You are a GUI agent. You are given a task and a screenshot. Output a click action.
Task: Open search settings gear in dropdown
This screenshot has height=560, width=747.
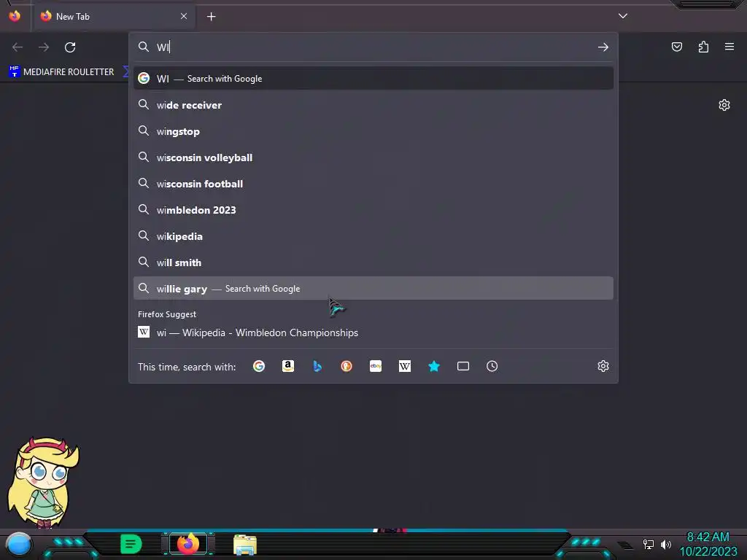(x=603, y=366)
